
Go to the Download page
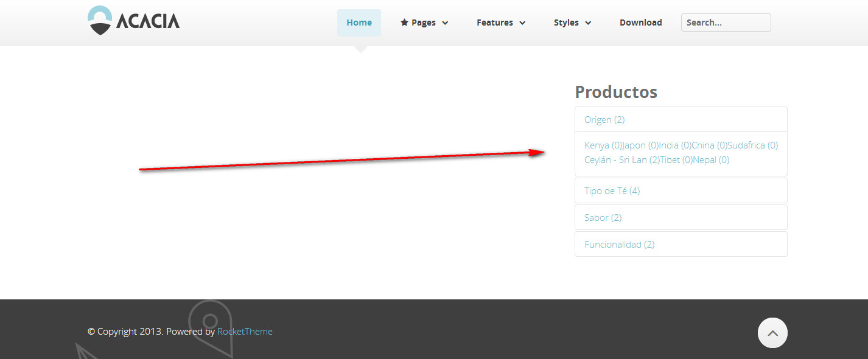click(x=641, y=23)
